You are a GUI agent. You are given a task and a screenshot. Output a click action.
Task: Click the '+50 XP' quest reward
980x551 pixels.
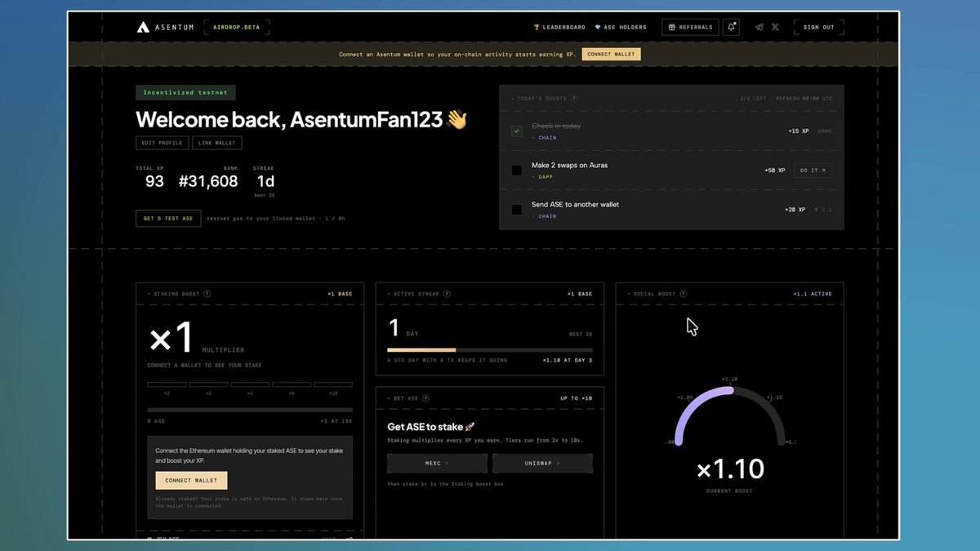(774, 171)
